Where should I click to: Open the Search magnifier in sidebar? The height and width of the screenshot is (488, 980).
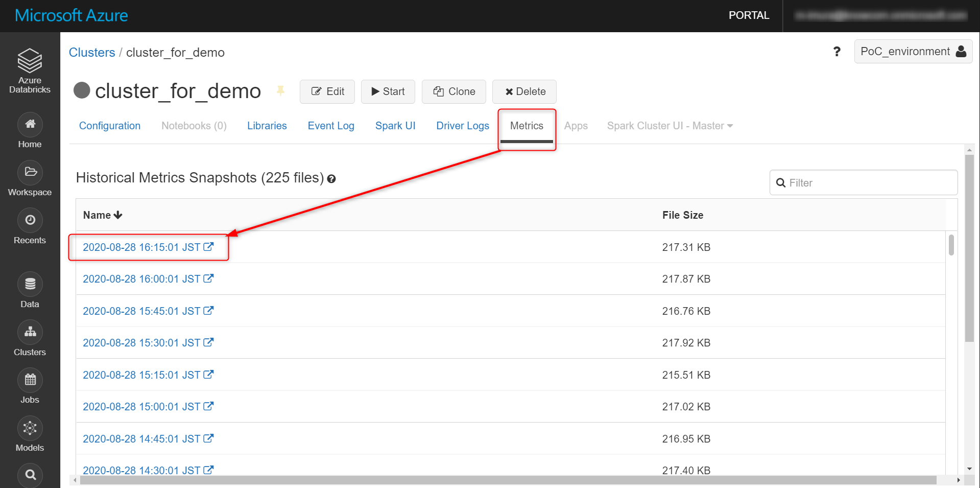[30, 475]
